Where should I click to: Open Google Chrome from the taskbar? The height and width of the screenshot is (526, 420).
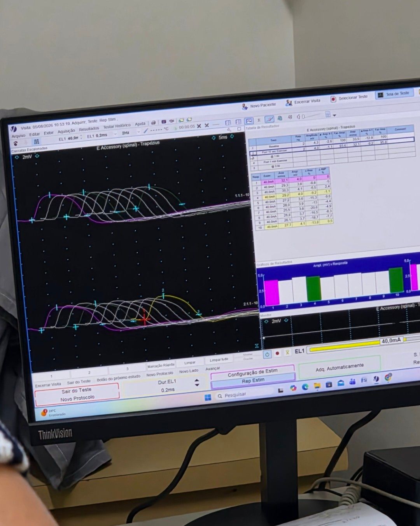click(x=388, y=377)
